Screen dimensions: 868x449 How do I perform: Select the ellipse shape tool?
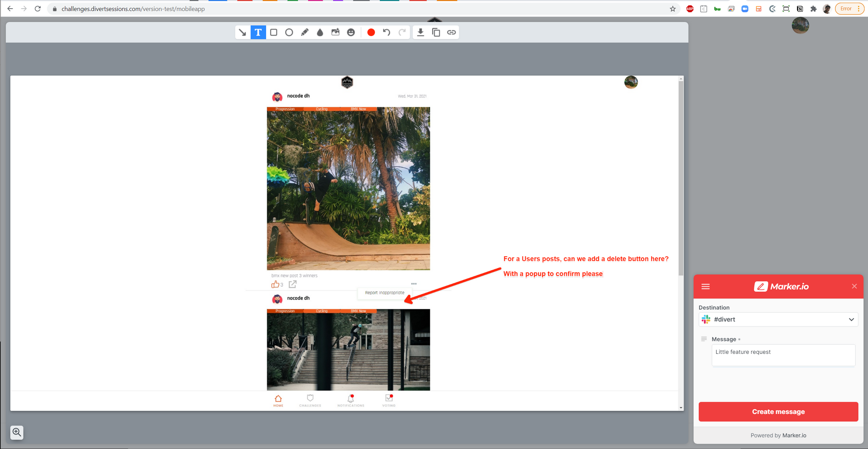(289, 33)
